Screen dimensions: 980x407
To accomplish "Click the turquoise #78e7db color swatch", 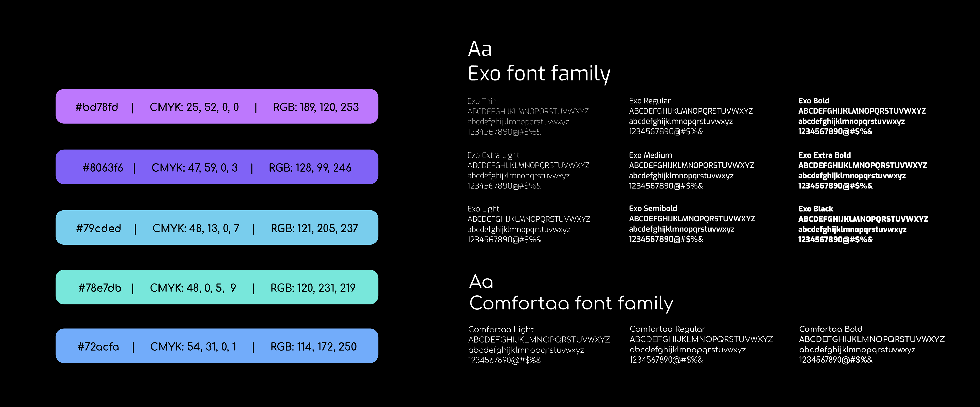I will point(217,287).
